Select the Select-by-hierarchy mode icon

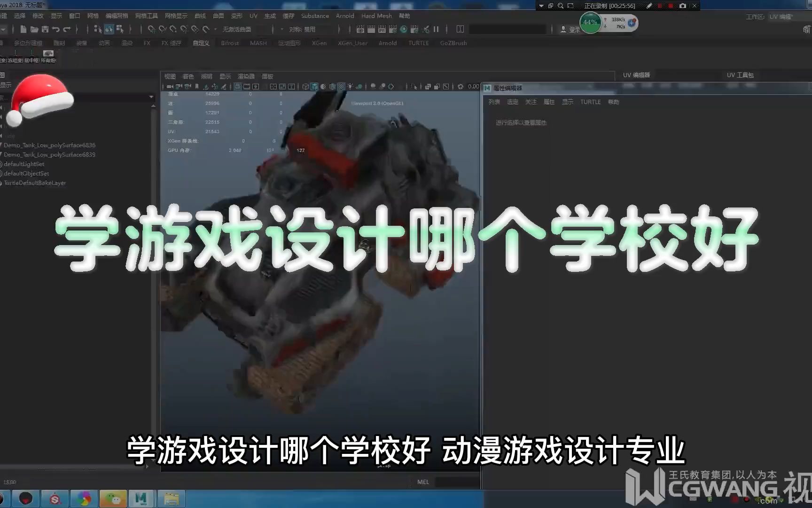98,29
